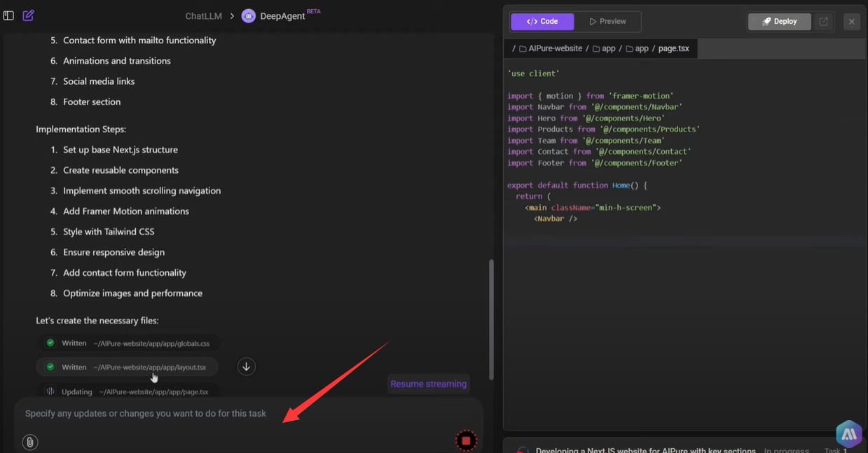Click the 'use client' code line

click(x=533, y=74)
